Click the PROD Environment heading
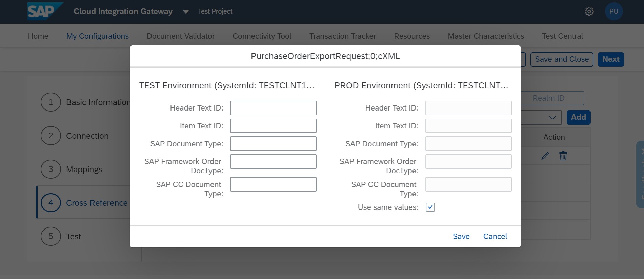This screenshot has height=279, width=644. coord(421,85)
